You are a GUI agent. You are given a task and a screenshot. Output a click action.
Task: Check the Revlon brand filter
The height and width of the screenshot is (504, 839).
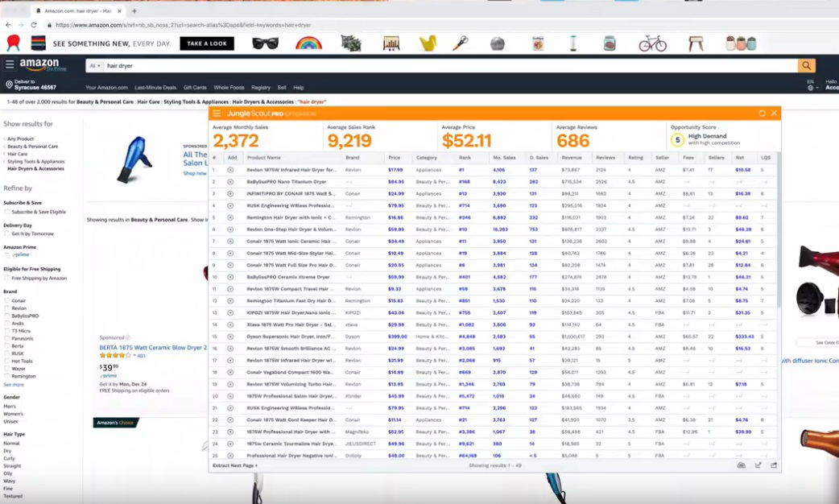click(7, 308)
